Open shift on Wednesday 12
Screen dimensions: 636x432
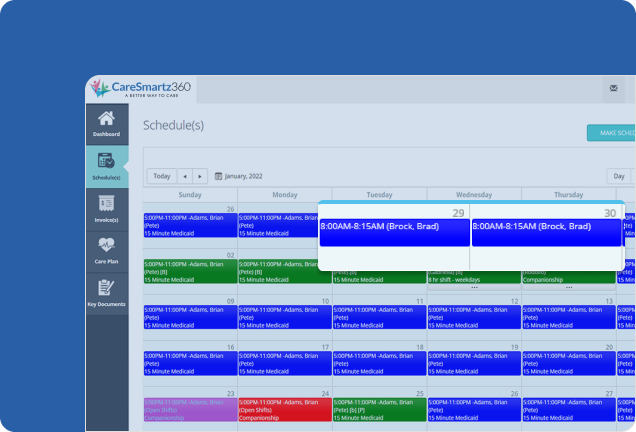point(474,317)
